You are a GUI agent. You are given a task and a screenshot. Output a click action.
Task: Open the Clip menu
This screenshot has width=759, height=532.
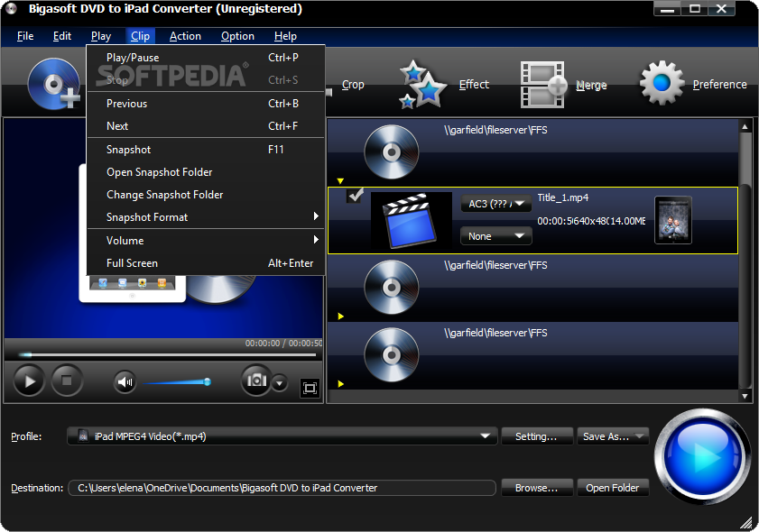point(141,36)
